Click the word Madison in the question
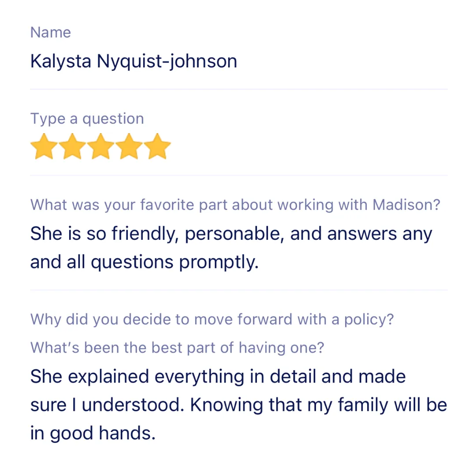 coord(406,205)
